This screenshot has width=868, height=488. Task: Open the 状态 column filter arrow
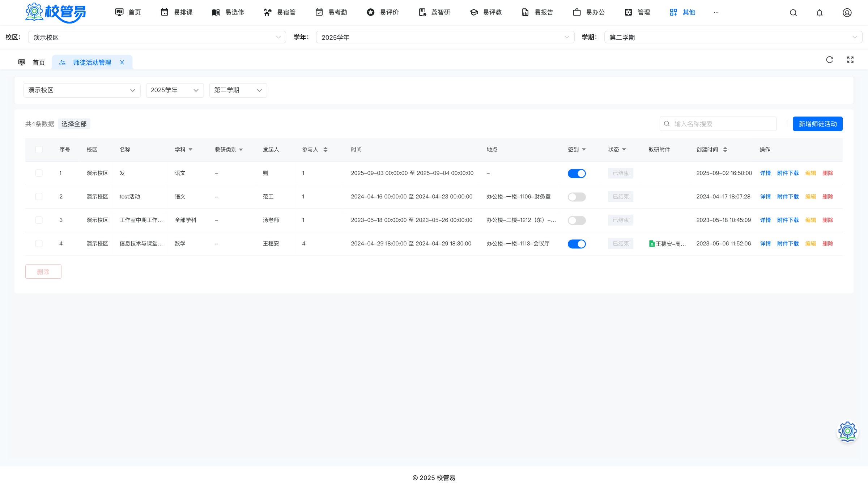tap(624, 150)
